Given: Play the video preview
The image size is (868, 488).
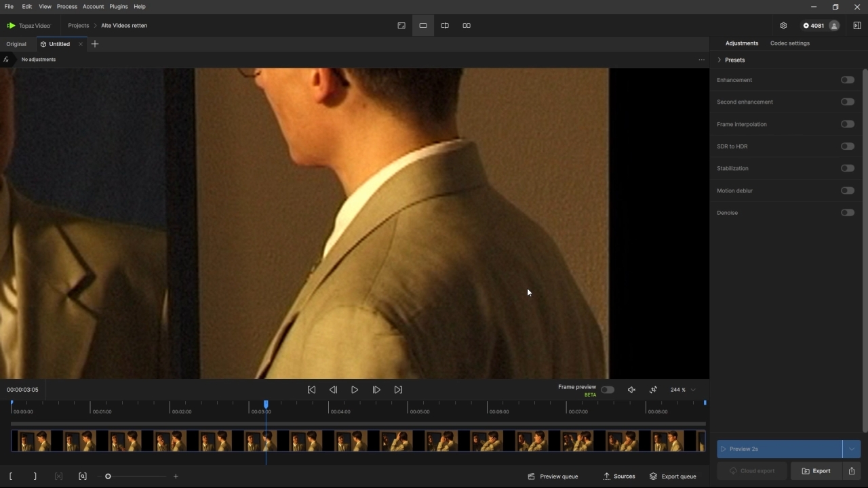Looking at the screenshot, I should (x=355, y=390).
